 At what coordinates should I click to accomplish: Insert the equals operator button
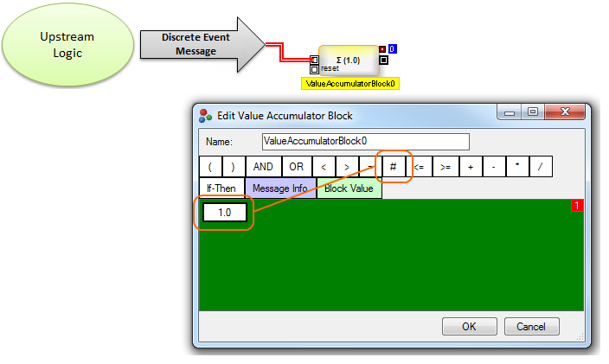coord(370,167)
